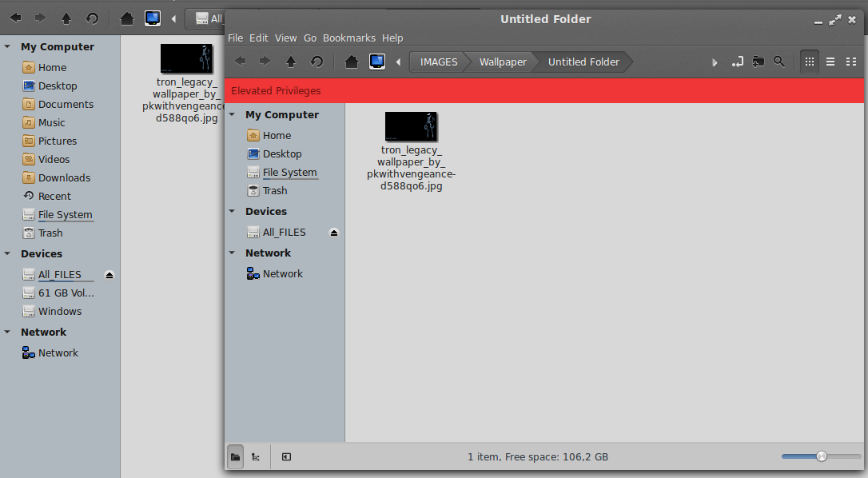Open the Bookmarks menu
Screen dimensions: 868x478
pos(348,38)
